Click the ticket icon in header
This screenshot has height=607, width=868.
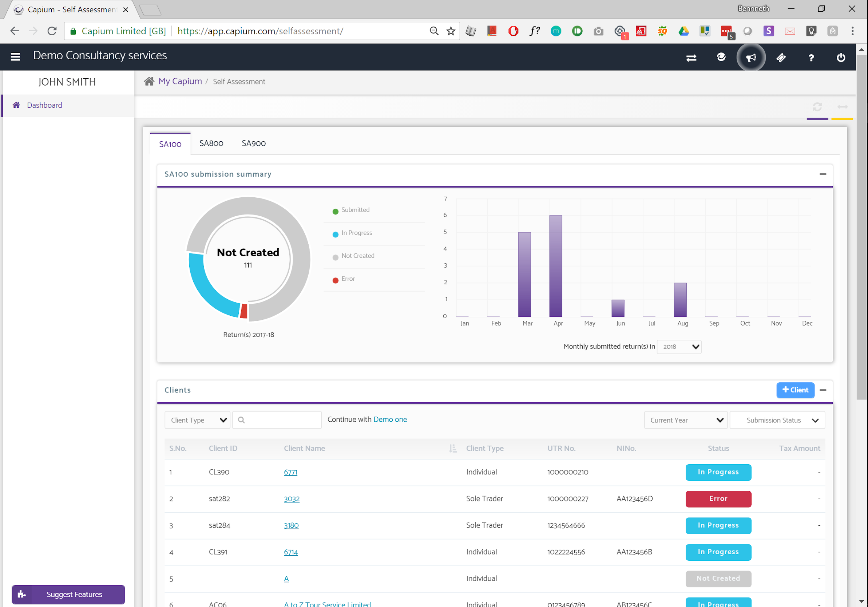click(781, 58)
